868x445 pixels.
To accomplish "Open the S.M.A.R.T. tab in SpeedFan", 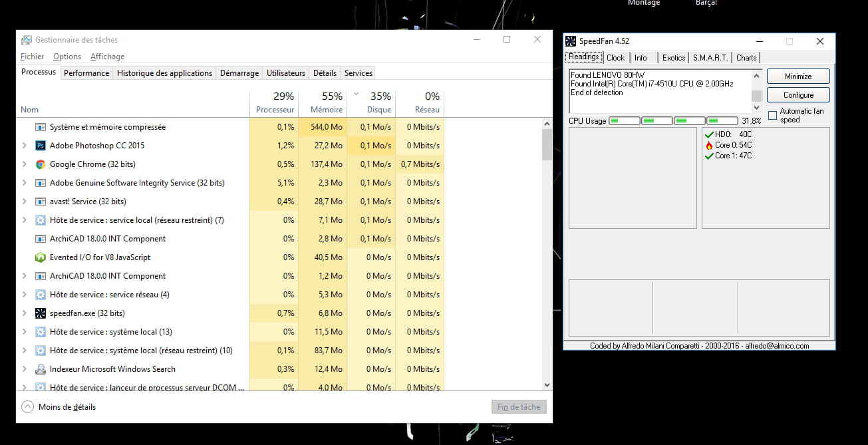I will (710, 58).
